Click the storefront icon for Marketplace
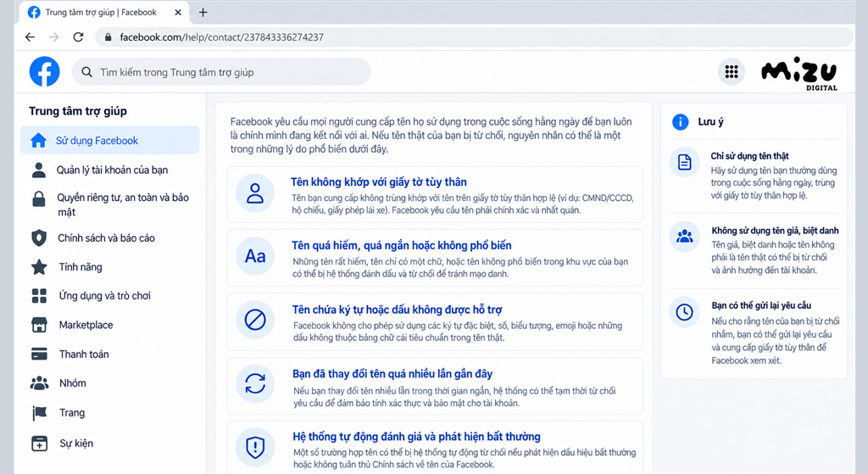 point(39,325)
